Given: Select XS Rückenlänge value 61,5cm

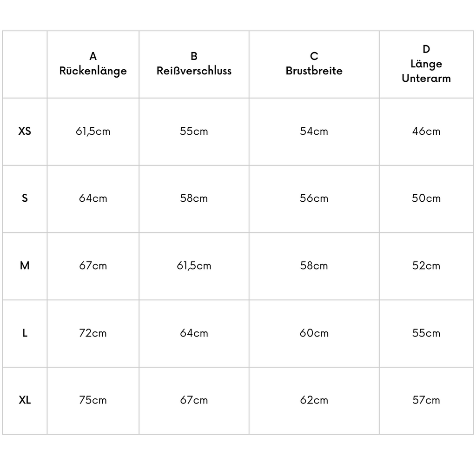Looking at the screenshot, I should 93,131.
